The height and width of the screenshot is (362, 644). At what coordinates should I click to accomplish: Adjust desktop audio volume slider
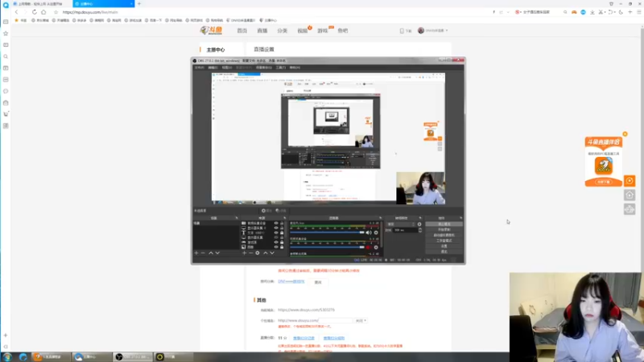pyautogui.click(x=328, y=232)
